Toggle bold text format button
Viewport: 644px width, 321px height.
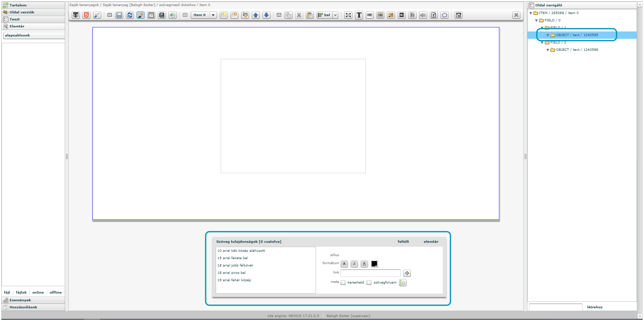pos(344,264)
